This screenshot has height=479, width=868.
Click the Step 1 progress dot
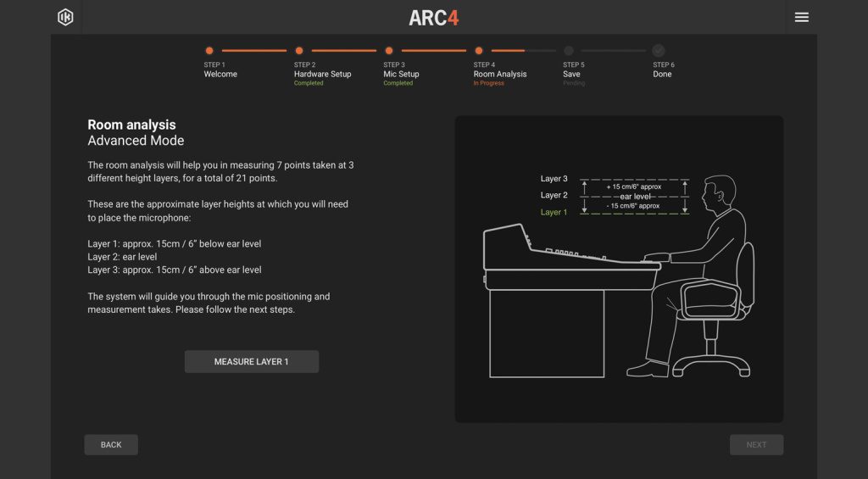click(209, 51)
